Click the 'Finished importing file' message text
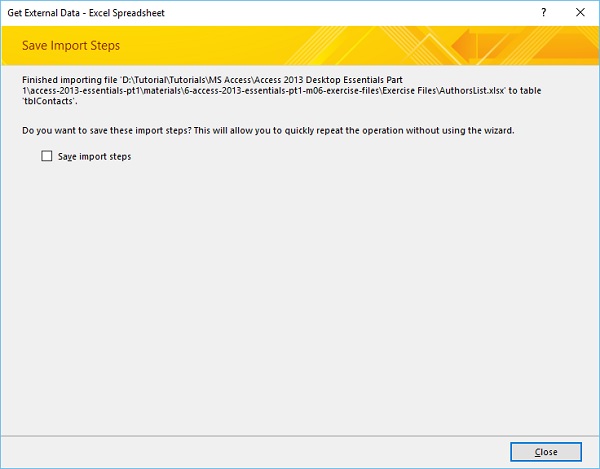 coord(70,75)
